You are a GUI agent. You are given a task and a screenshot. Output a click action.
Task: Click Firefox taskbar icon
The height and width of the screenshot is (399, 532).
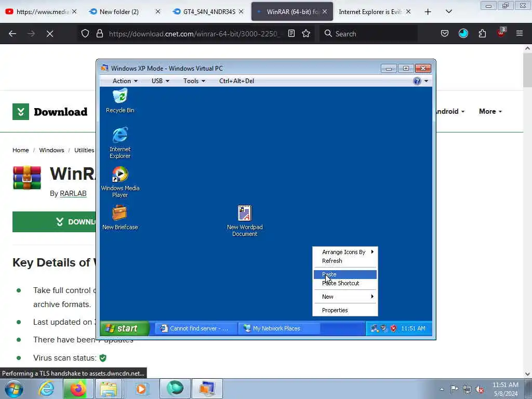click(x=78, y=389)
